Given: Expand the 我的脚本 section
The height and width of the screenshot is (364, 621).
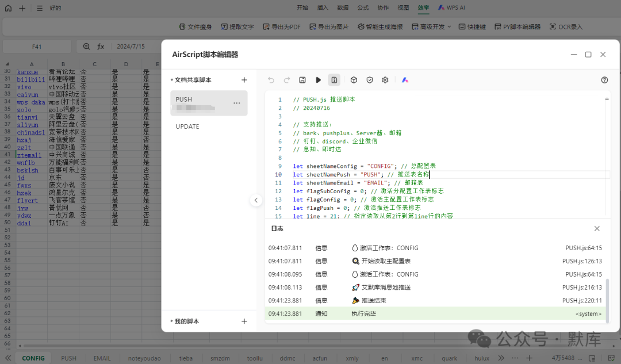Looking at the screenshot, I should (172, 321).
